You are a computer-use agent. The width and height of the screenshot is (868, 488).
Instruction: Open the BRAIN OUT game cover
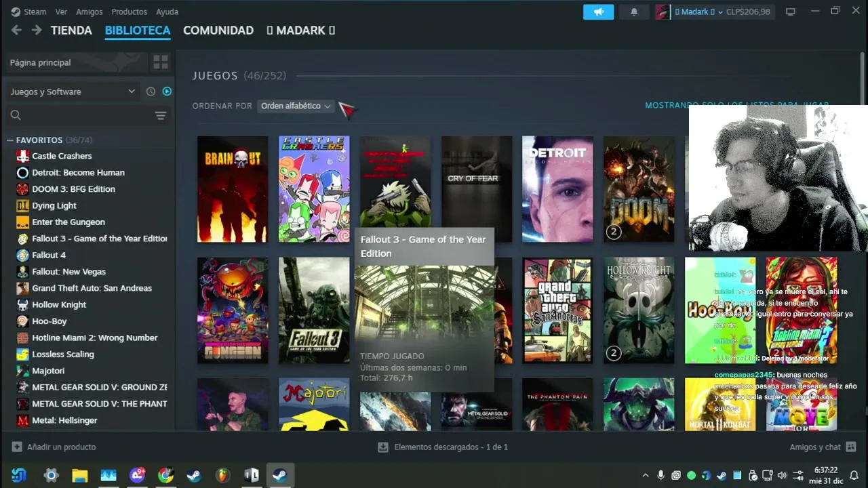(x=233, y=189)
